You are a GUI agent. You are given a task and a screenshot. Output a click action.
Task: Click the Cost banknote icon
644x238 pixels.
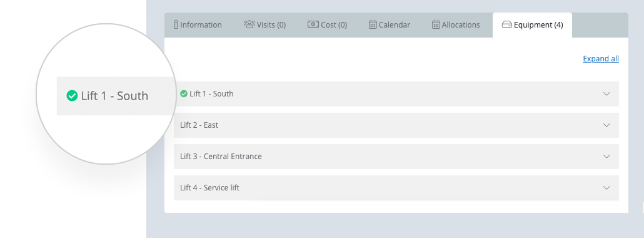(x=313, y=24)
